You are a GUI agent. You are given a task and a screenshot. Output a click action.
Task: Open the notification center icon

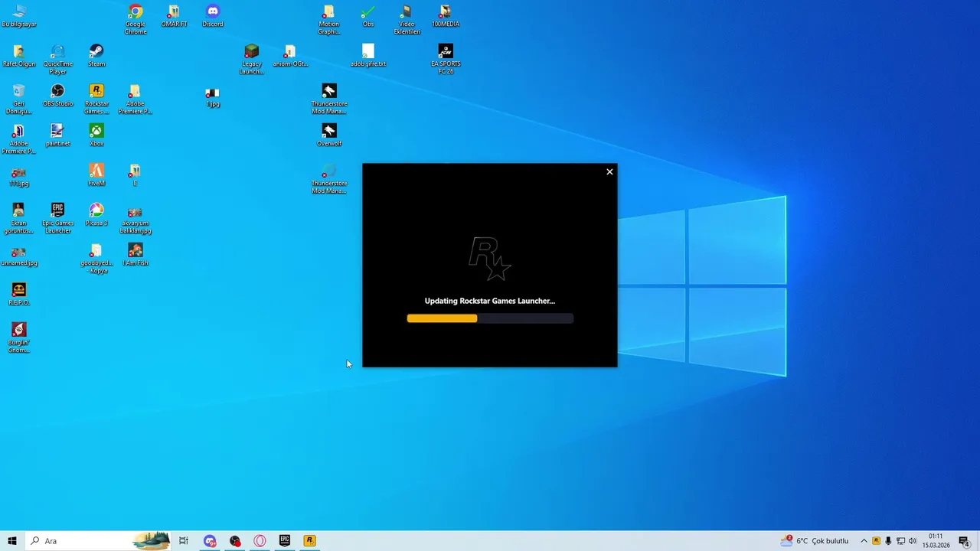pyautogui.click(x=964, y=541)
